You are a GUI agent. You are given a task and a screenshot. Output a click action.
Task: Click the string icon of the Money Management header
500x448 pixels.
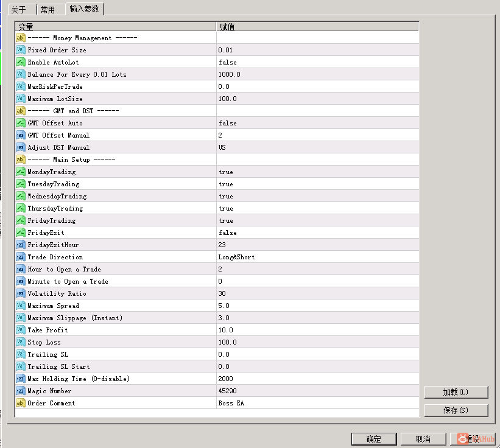21,38
